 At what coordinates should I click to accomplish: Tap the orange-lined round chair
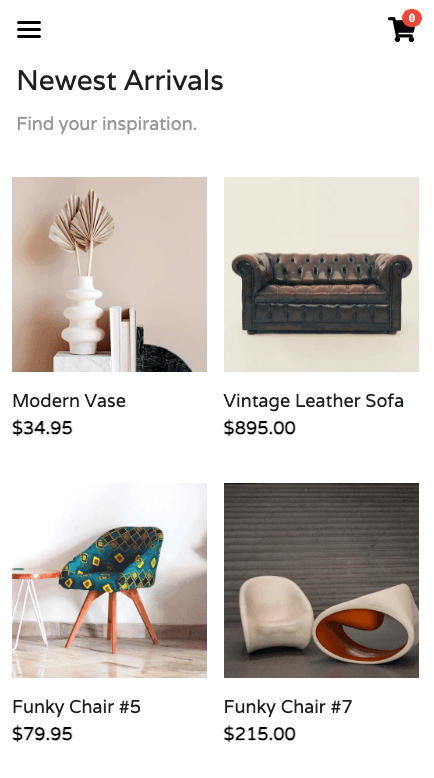coord(366,624)
